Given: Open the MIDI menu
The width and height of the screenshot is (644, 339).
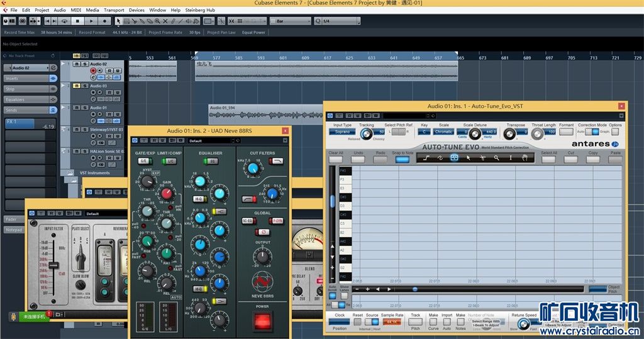Looking at the screenshot, I should coord(75,10).
